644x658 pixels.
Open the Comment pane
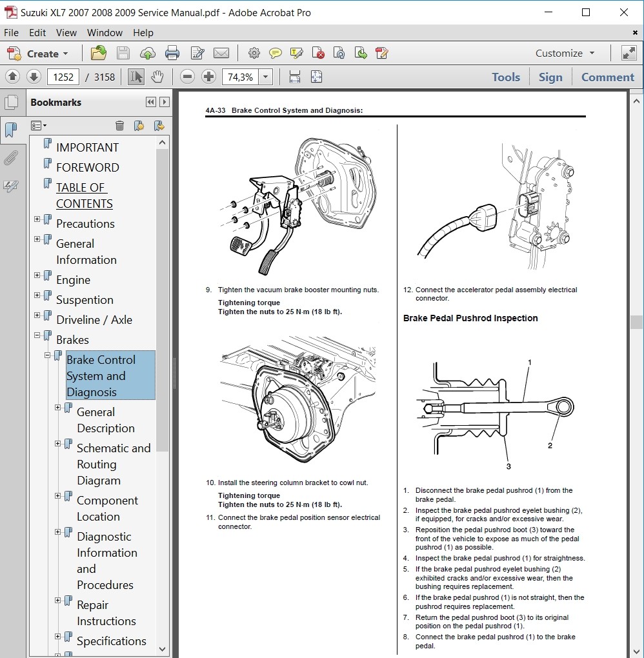coord(607,77)
